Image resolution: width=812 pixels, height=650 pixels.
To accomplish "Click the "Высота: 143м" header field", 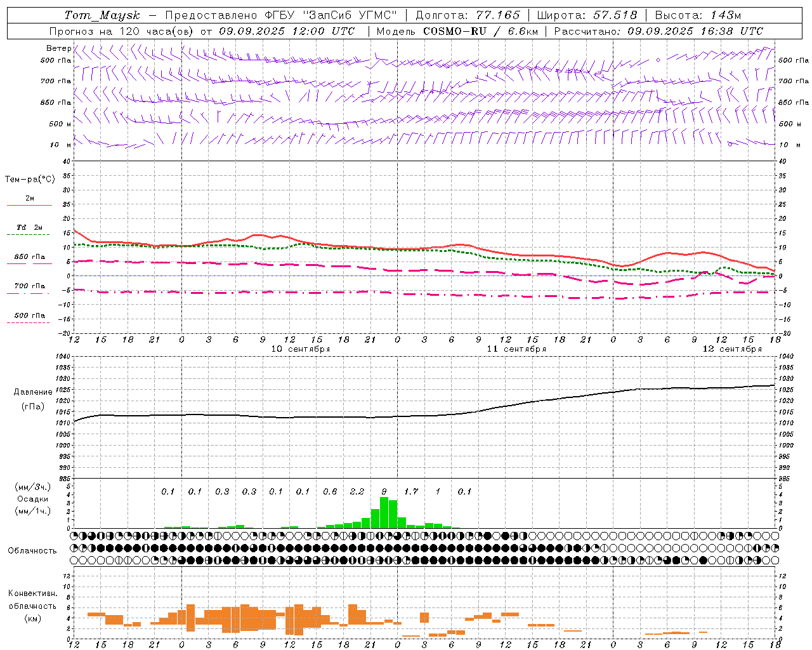I will click(x=698, y=15).
